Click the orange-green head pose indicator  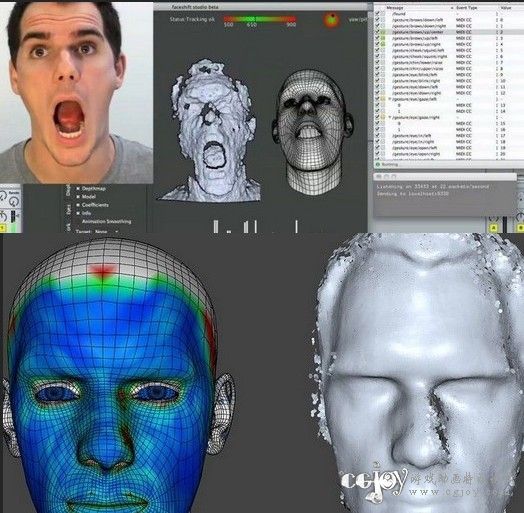click(331, 20)
